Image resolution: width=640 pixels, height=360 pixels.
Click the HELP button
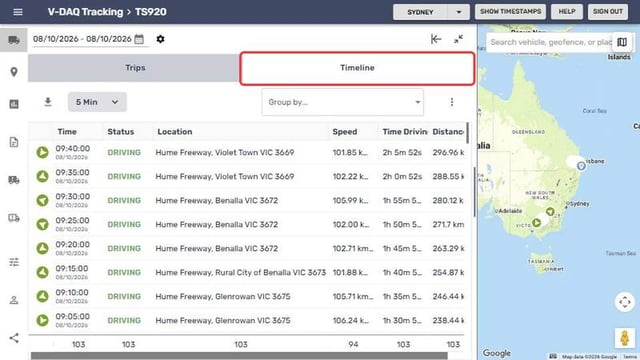pyautogui.click(x=567, y=11)
